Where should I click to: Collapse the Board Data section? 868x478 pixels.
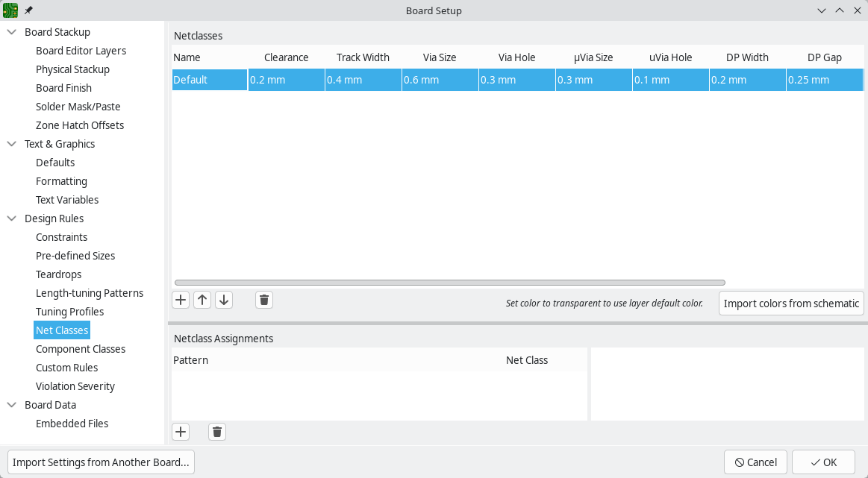[x=12, y=405]
